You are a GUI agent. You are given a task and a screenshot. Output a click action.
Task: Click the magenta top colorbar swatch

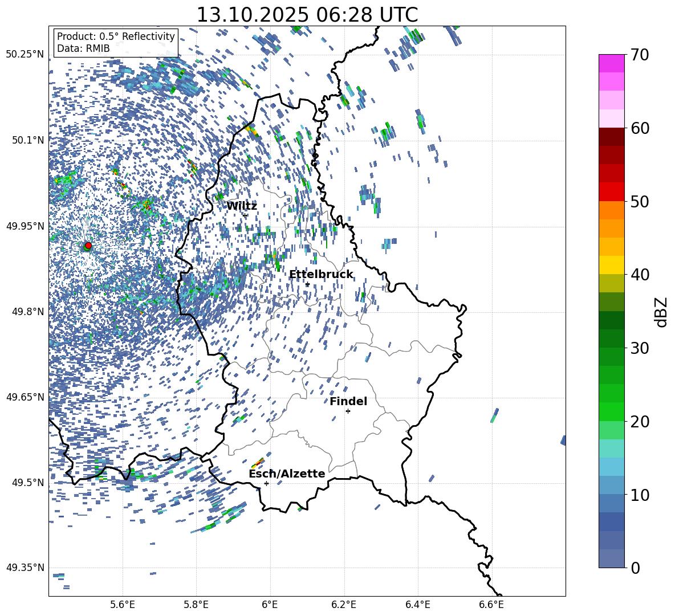point(611,64)
